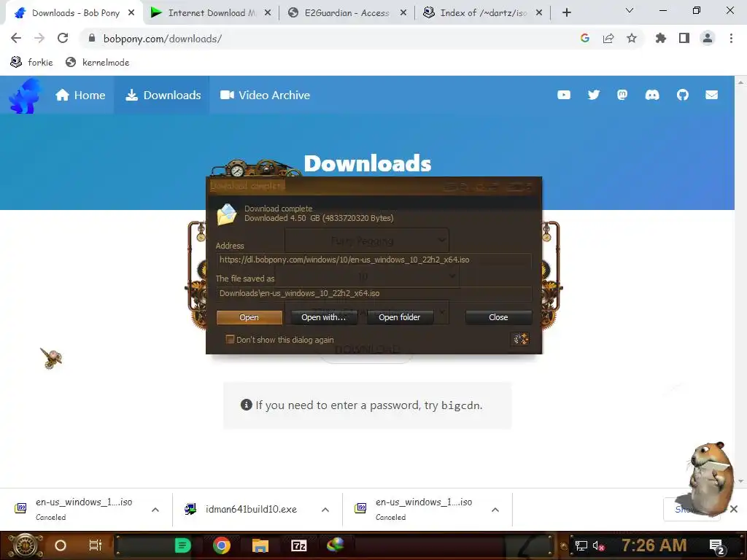Click the animated icon button in download dialog
Viewport: 747px width, 560px height.
pyautogui.click(x=519, y=339)
